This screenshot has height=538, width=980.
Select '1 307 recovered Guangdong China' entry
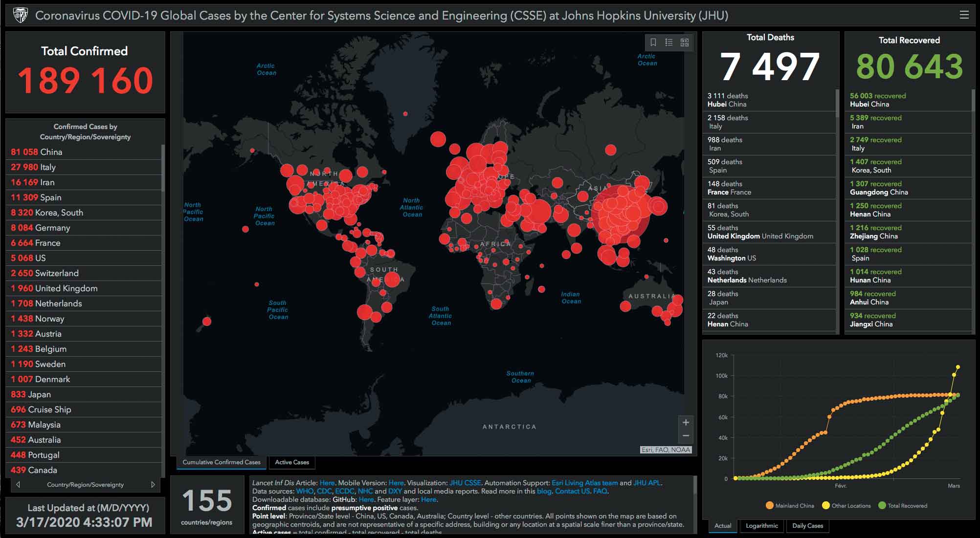pyautogui.click(x=909, y=188)
